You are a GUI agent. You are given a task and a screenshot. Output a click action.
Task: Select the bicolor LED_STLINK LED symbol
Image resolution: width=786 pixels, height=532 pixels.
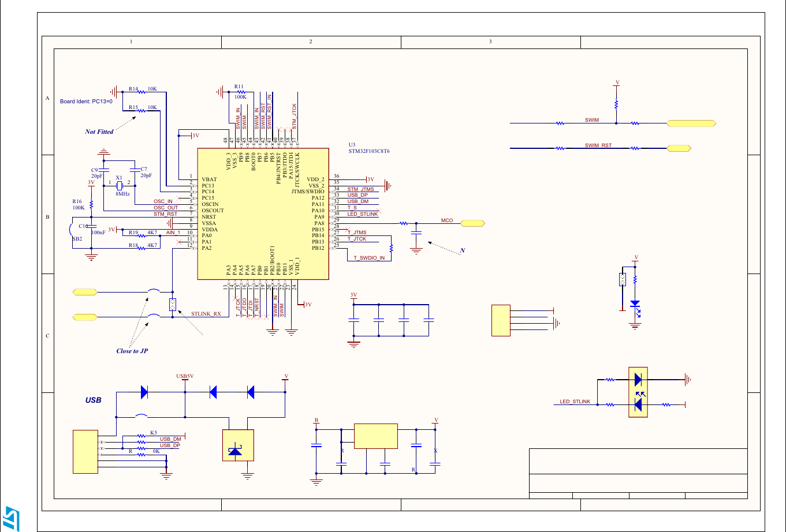pos(638,392)
